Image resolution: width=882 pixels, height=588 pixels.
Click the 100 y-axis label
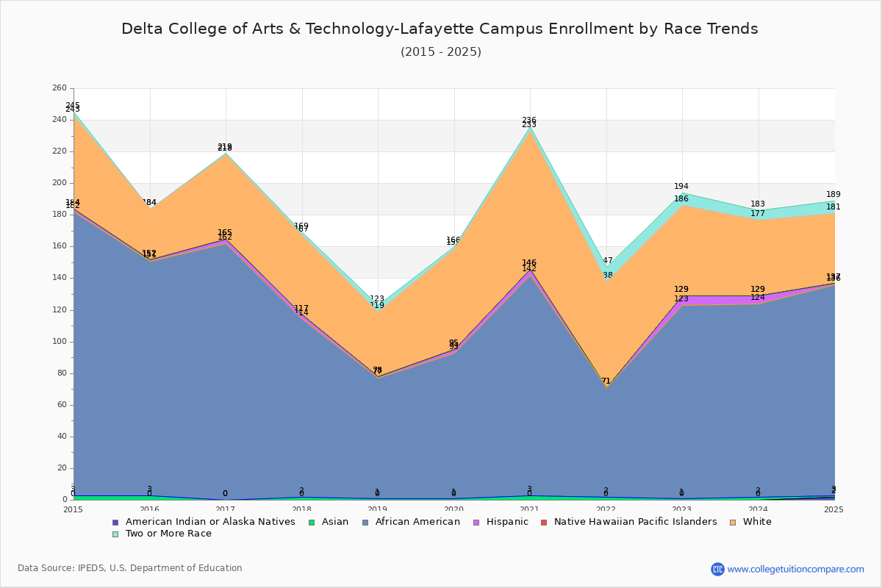(60, 342)
